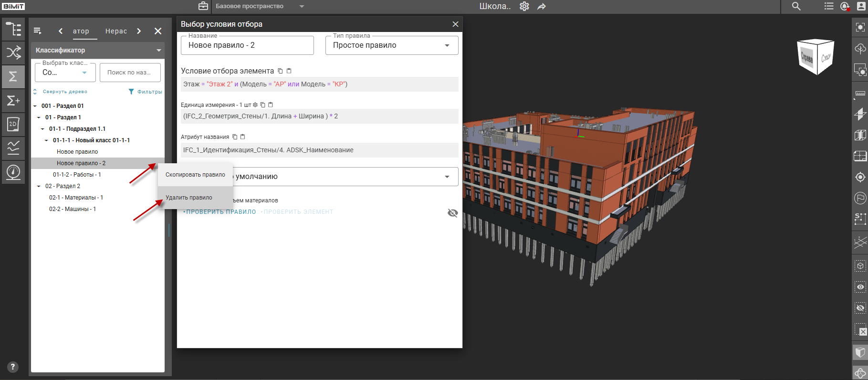868x380 pixels.
Task: Open the model structure tree panel
Action: point(13,29)
